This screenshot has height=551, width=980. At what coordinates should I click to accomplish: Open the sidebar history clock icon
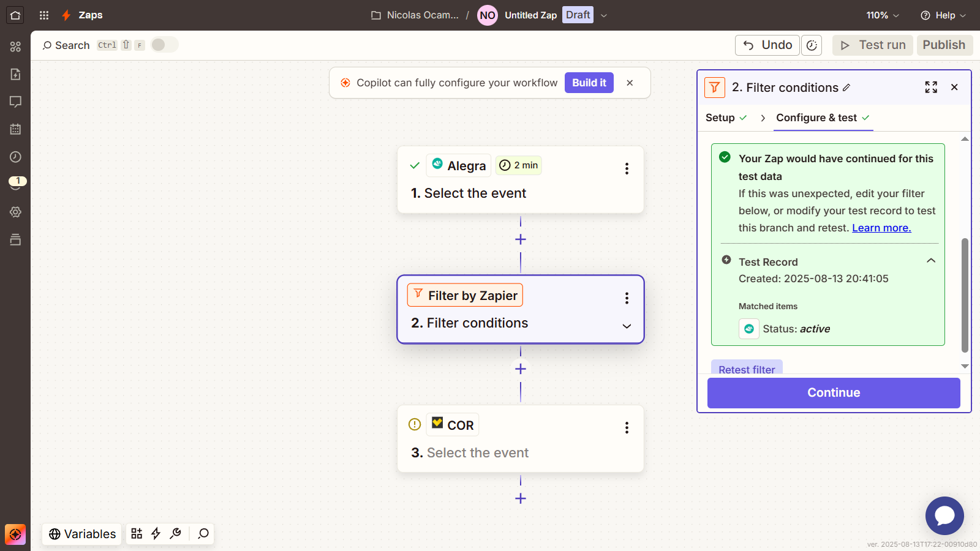coord(15,157)
